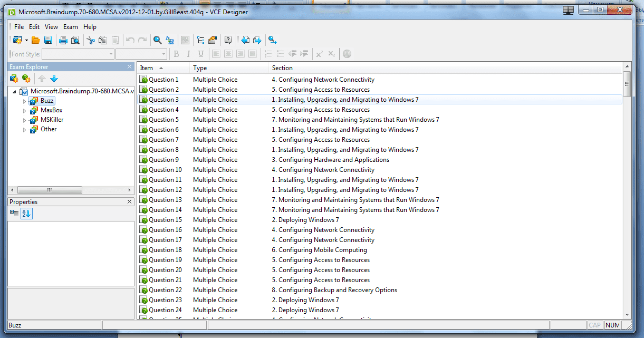Click the Find magnifier icon
The image size is (644, 338).
click(x=157, y=40)
